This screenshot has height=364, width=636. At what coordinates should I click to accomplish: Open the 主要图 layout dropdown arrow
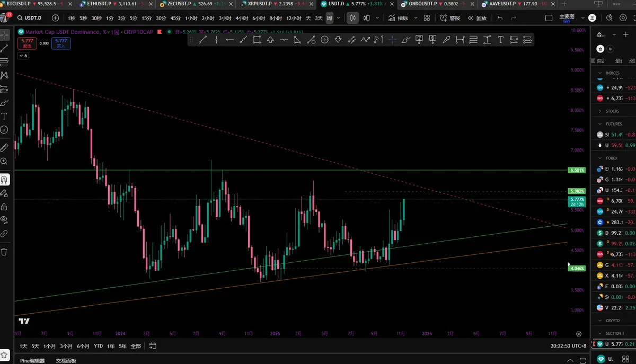(584, 17)
